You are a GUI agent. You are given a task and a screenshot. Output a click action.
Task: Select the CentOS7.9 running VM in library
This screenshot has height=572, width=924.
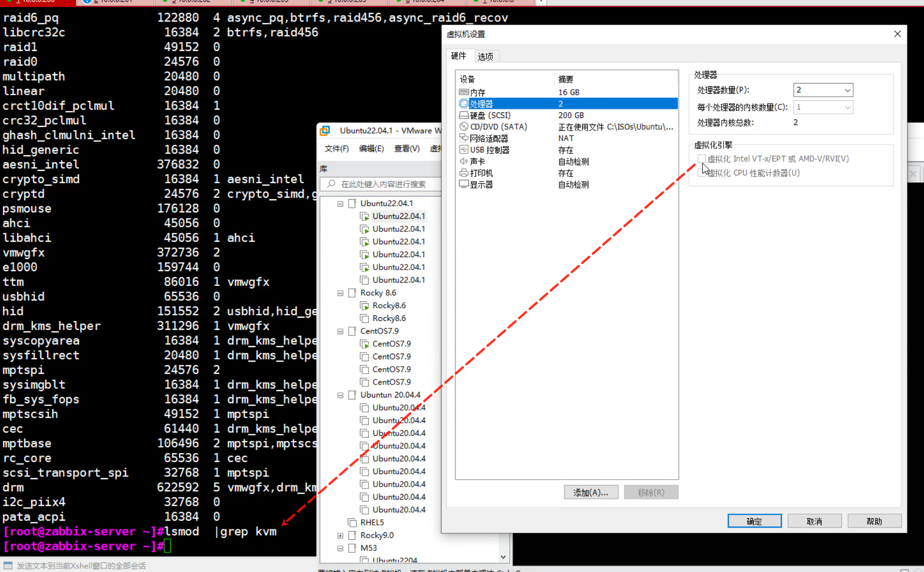[x=391, y=344]
